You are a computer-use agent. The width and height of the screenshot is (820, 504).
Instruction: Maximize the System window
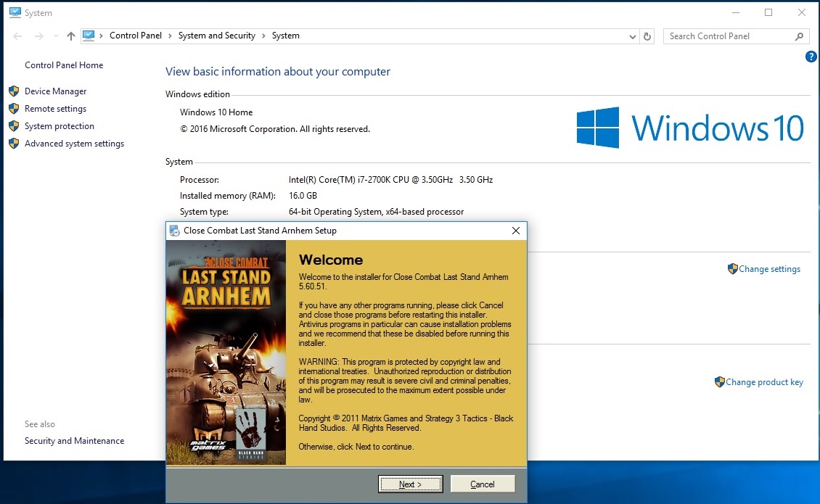pyautogui.click(x=768, y=12)
